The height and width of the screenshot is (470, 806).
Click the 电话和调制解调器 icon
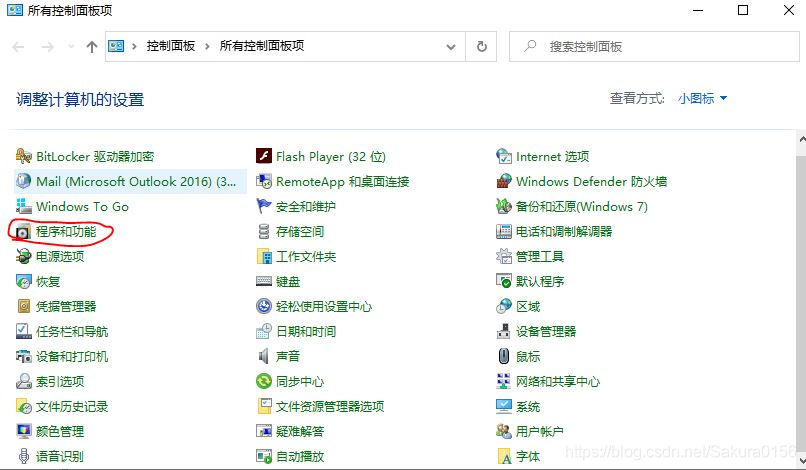[x=504, y=231]
